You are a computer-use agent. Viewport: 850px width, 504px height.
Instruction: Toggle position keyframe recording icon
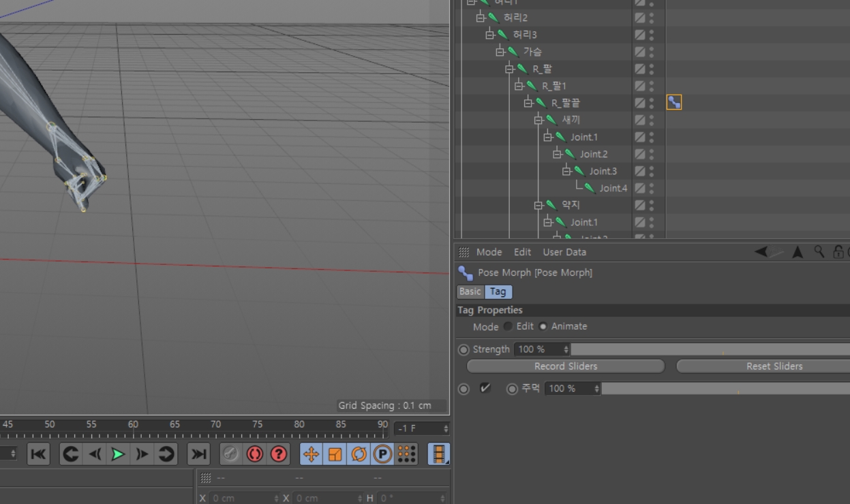click(312, 454)
